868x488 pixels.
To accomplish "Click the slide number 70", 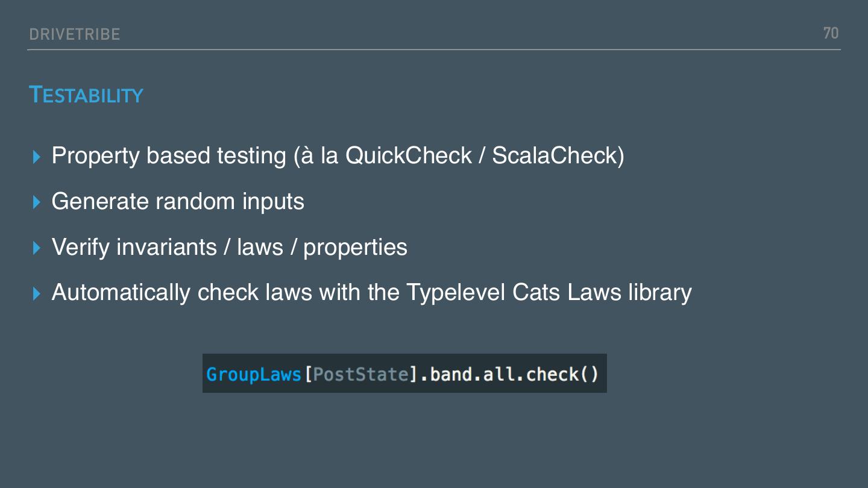I will pos(831,33).
